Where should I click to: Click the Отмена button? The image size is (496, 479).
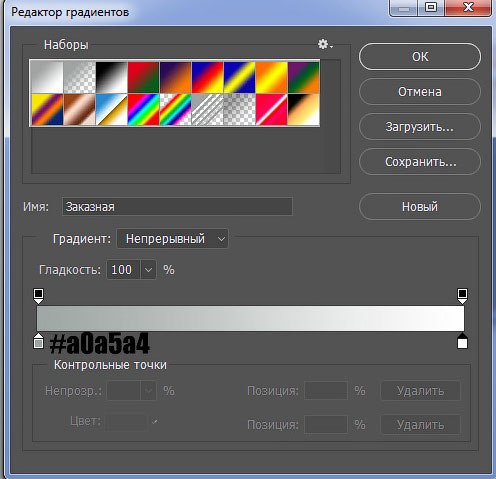[420, 92]
